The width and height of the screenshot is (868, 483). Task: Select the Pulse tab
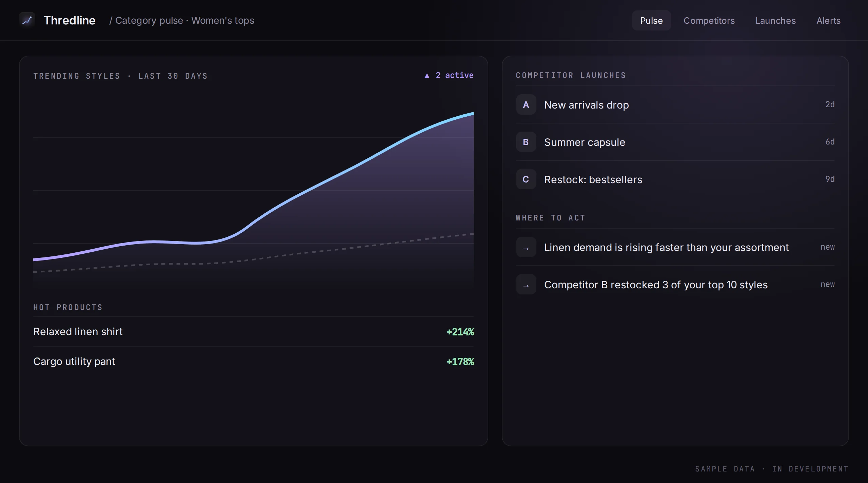click(x=651, y=20)
